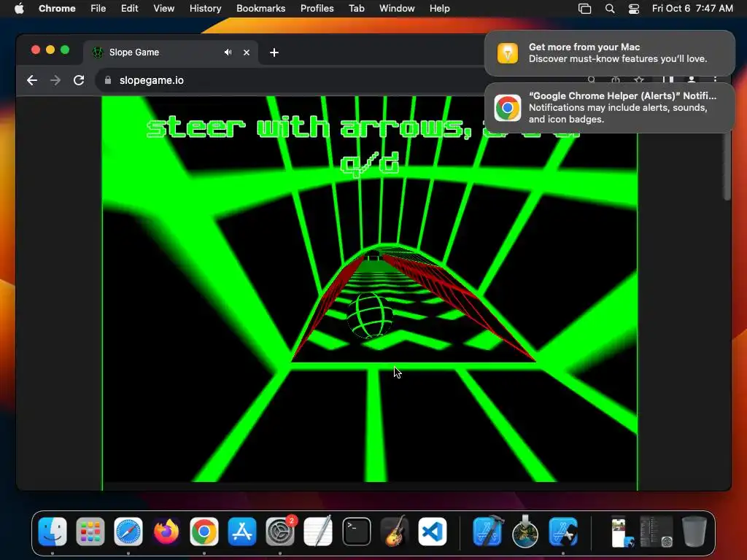Open the App Store dock icon

click(x=242, y=532)
